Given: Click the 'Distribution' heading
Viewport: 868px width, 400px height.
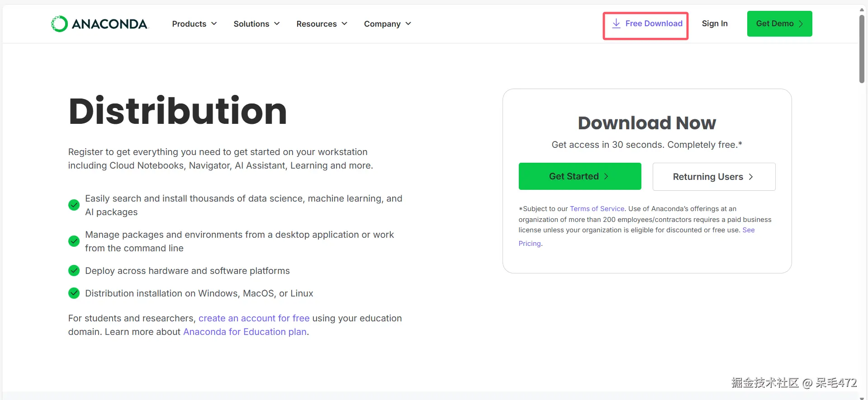Looking at the screenshot, I should [x=178, y=111].
